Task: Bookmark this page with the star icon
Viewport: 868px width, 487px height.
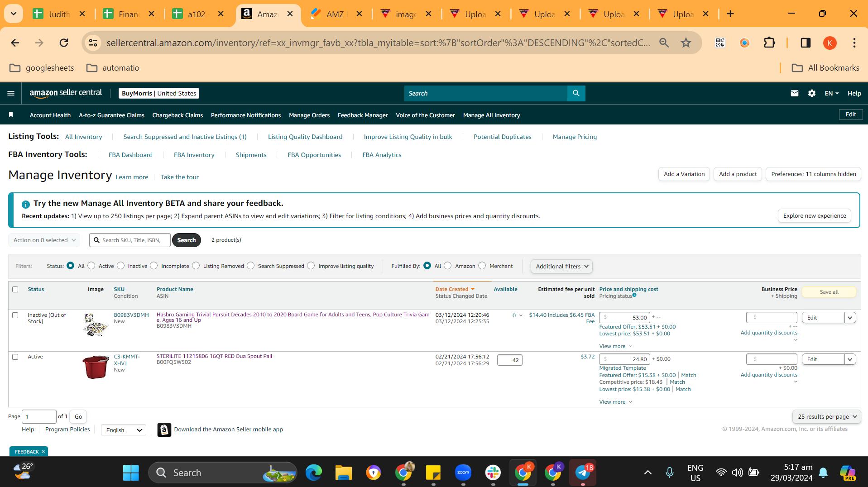Action: point(686,43)
